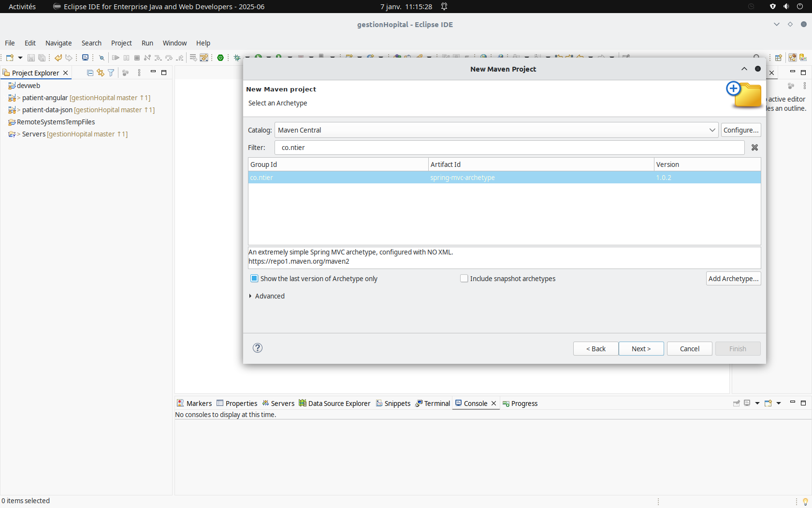Uncheck Show the last version of Archetype only
This screenshot has height=508, width=812.
pyautogui.click(x=254, y=279)
